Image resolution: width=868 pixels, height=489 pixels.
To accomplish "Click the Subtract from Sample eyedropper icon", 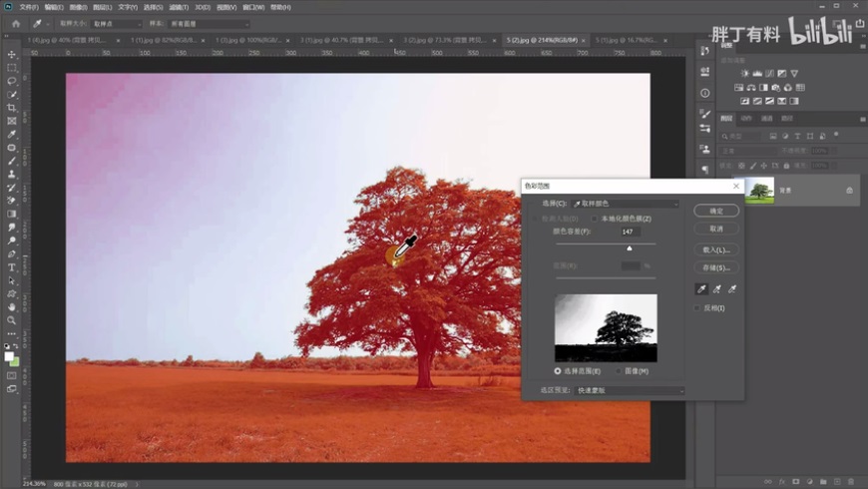I will click(x=733, y=288).
